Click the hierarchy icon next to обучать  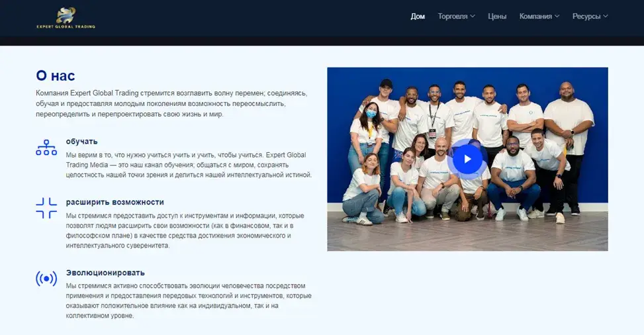[x=46, y=148]
